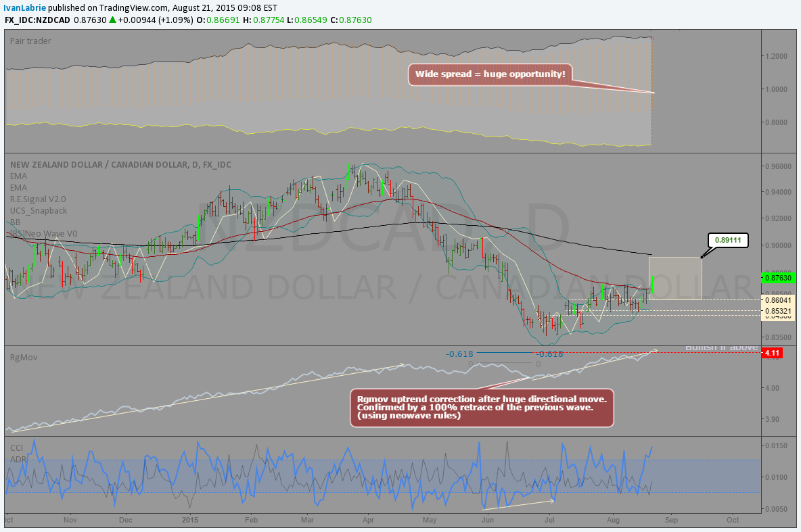Click the 'Rgmov uptrend correction' annotation box
Viewport: 801px width, 532px height.
[x=482, y=408]
